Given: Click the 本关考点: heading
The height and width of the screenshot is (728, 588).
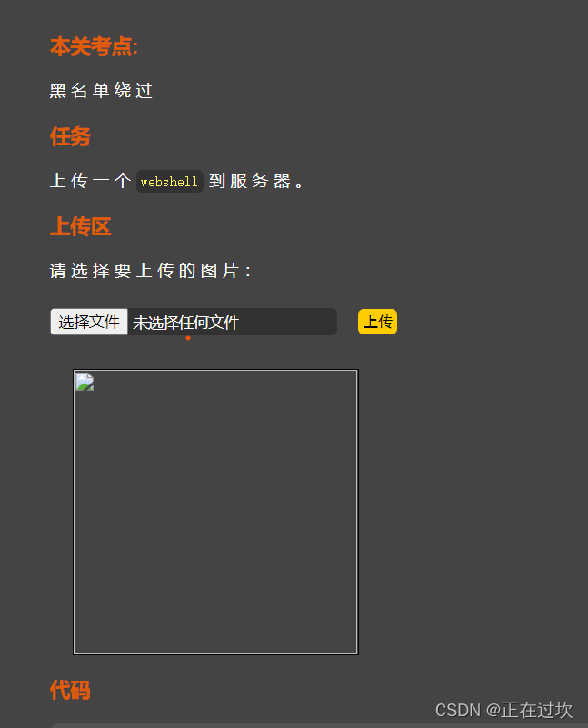Looking at the screenshot, I should coord(94,47).
